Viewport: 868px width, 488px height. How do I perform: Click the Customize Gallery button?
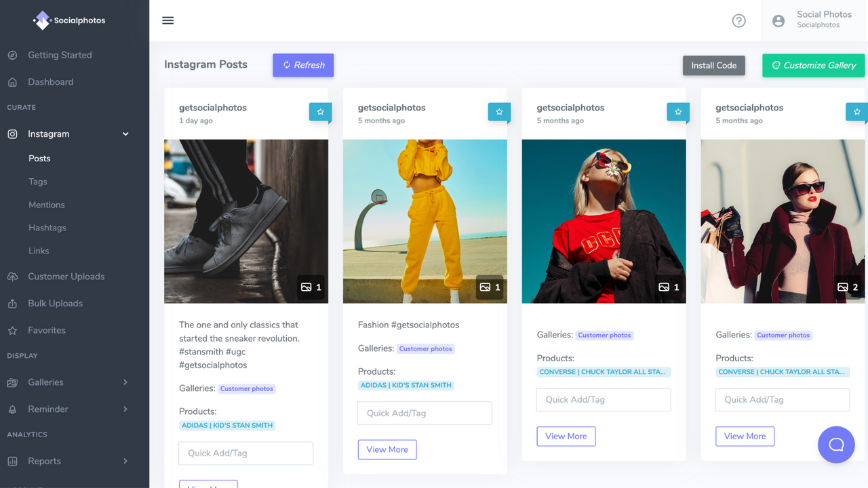tap(813, 65)
